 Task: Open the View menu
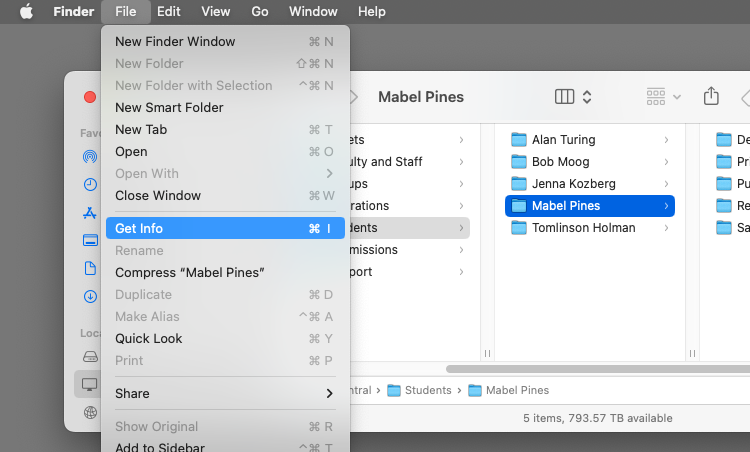[x=215, y=11]
